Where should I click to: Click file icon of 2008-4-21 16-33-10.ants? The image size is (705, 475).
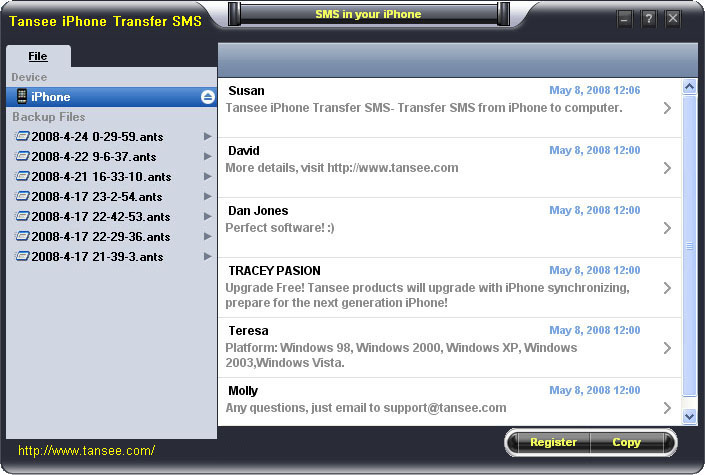22,176
